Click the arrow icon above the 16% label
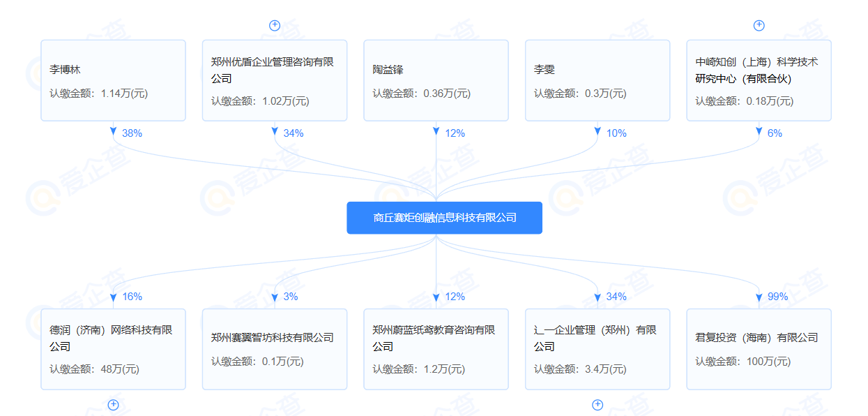The height and width of the screenshot is (416, 868). (113, 296)
